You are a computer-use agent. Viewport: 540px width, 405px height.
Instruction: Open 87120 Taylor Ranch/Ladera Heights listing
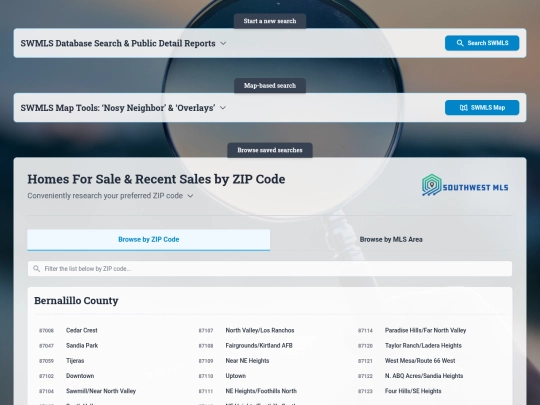410,346
